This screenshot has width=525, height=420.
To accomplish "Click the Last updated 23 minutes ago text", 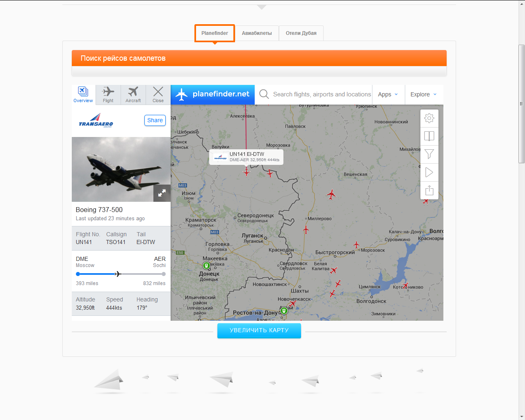I will (x=110, y=219).
